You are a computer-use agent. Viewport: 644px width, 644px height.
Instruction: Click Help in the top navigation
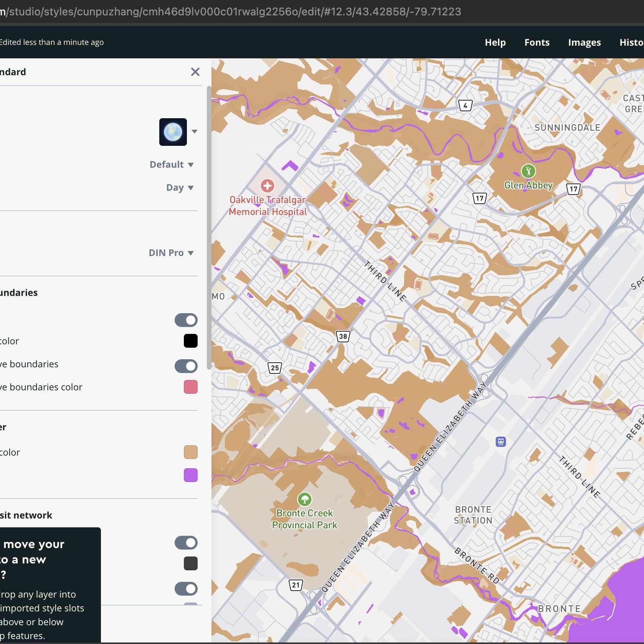(x=495, y=43)
